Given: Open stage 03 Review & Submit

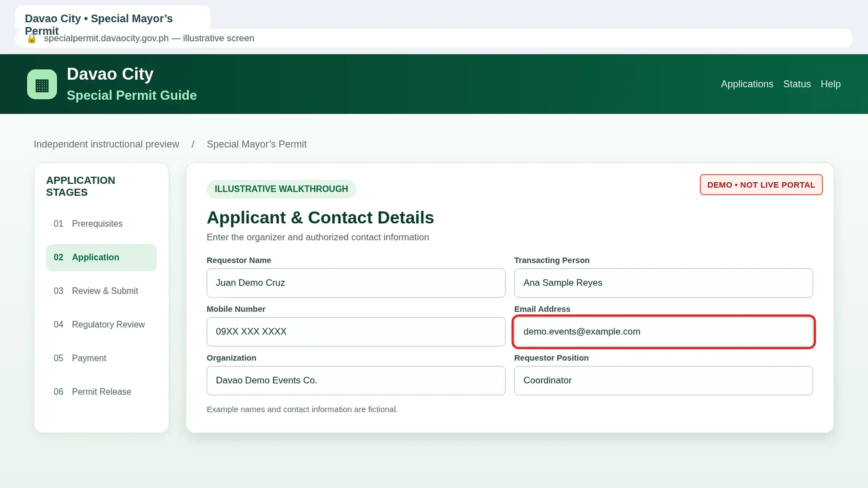Looking at the screenshot, I should tap(101, 291).
